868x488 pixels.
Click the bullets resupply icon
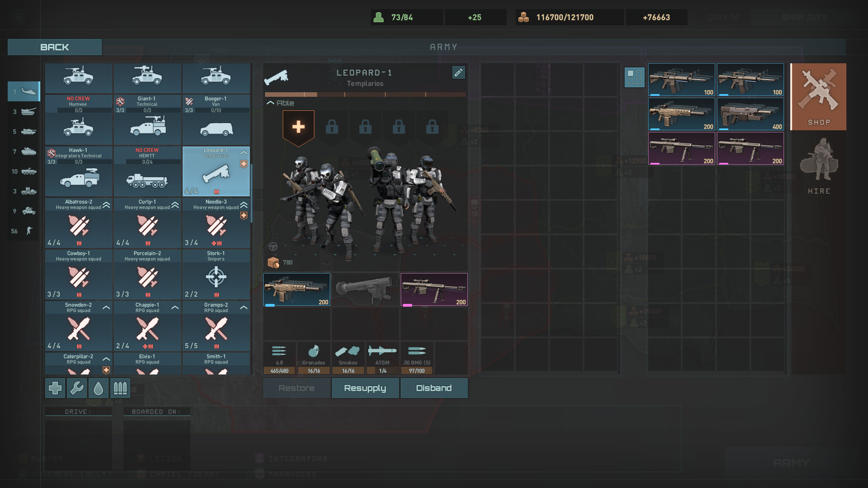pyautogui.click(x=120, y=388)
